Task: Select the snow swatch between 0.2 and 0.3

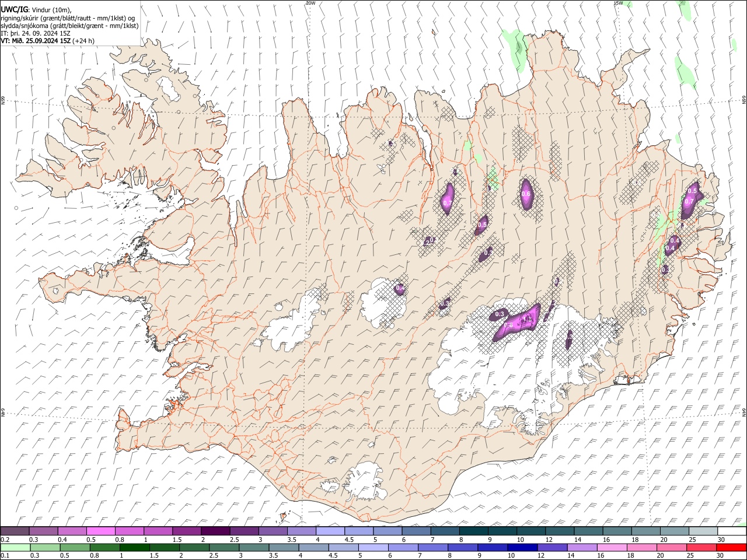Action: [15, 531]
